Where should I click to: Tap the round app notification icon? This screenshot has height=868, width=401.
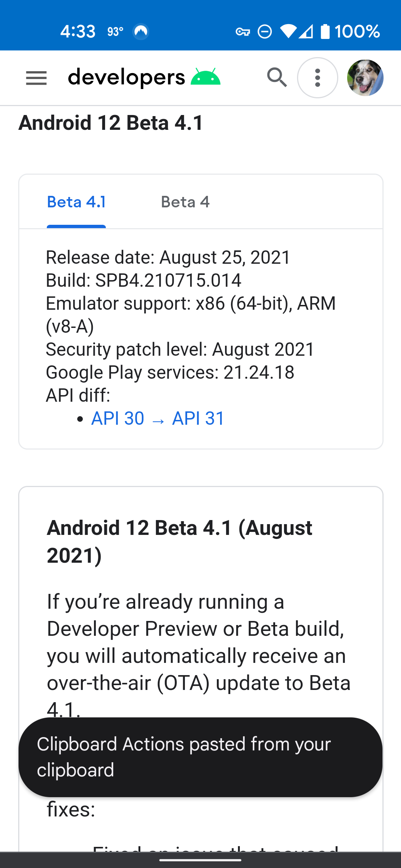click(x=141, y=32)
